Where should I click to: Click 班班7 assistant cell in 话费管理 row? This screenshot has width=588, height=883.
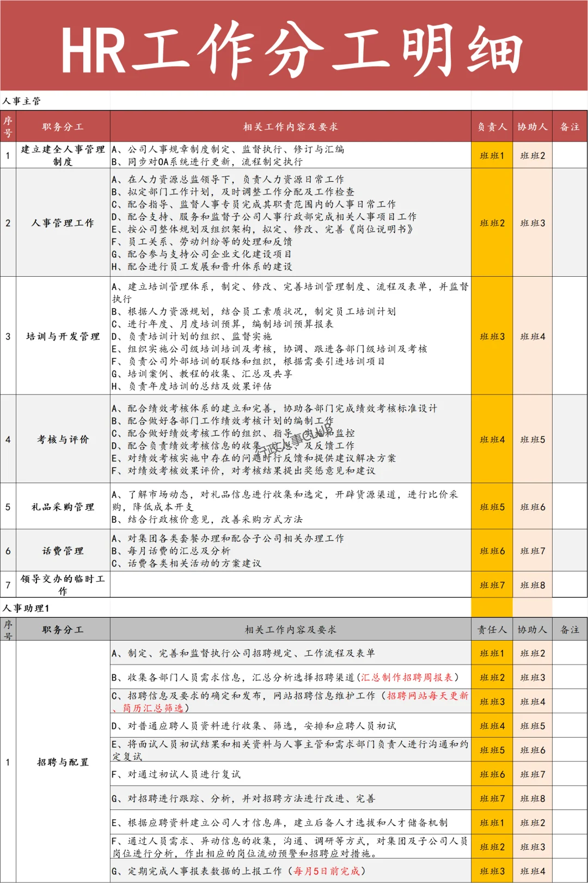tap(532, 551)
